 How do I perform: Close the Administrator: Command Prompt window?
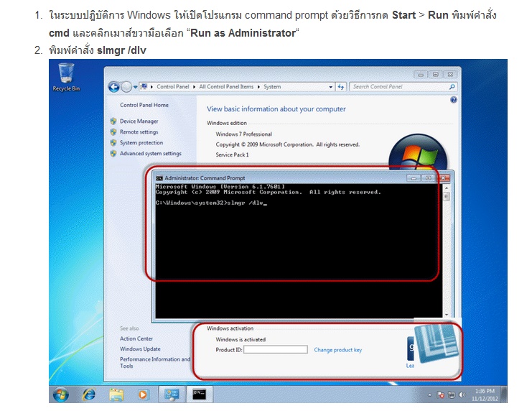[444, 178]
